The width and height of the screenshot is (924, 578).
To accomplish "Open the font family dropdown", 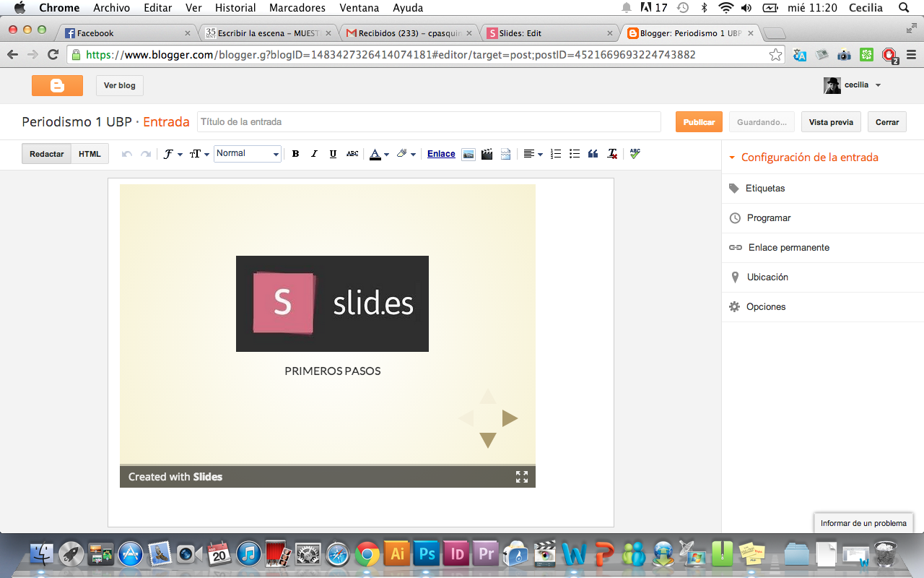I will 173,154.
